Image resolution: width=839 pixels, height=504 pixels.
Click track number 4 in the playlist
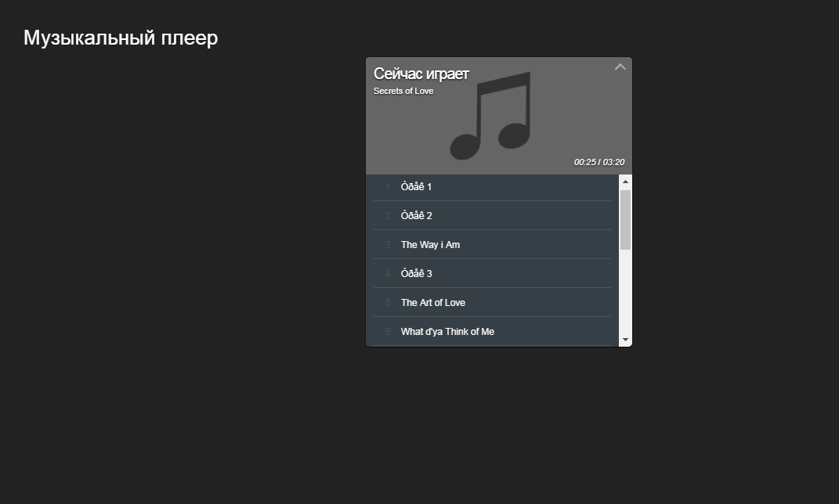tap(388, 274)
